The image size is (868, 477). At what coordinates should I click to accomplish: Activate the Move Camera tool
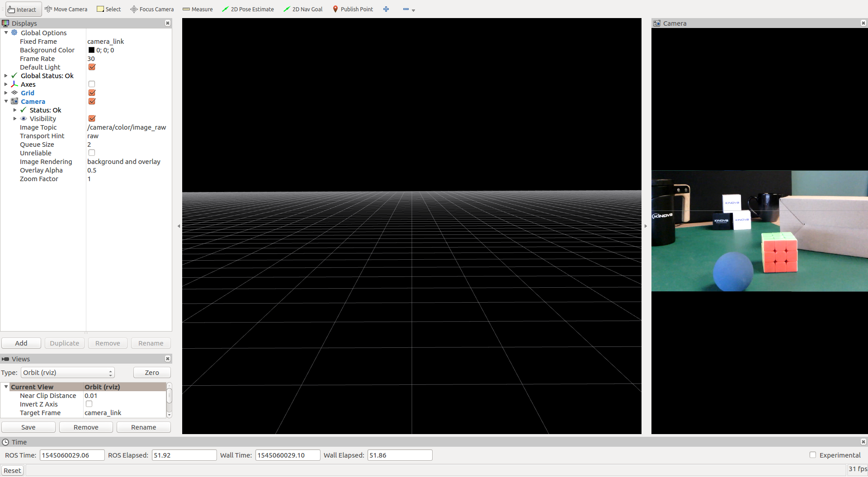click(66, 9)
